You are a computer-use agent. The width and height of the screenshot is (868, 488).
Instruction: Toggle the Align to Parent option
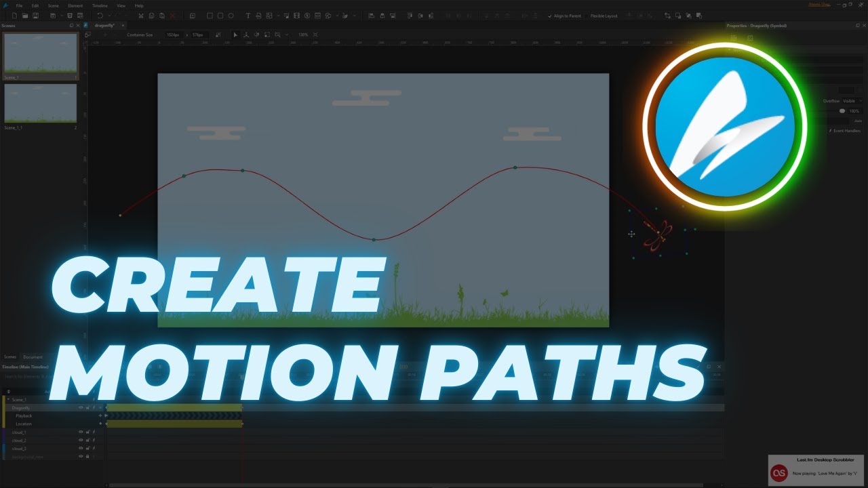[x=564, y=16]
